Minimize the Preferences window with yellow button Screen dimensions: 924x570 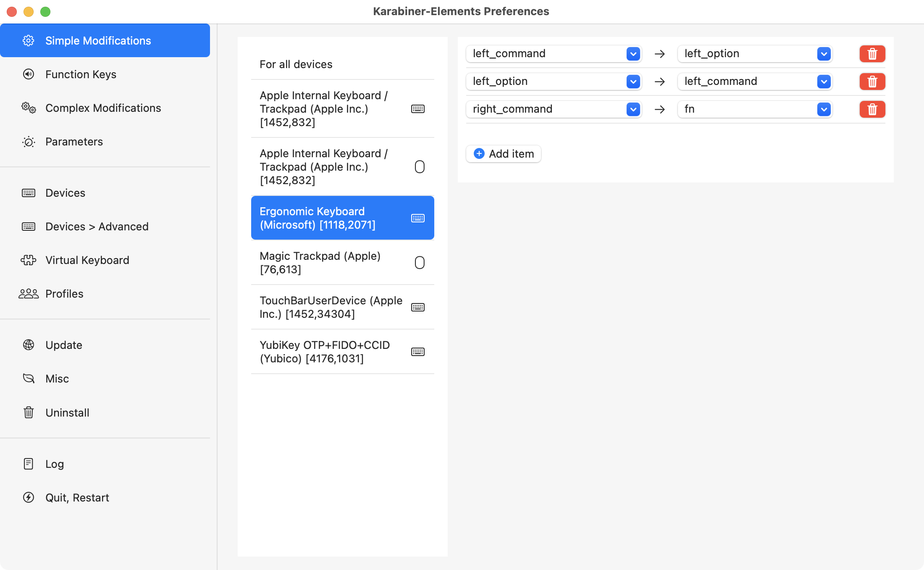(x=29, y=11)
